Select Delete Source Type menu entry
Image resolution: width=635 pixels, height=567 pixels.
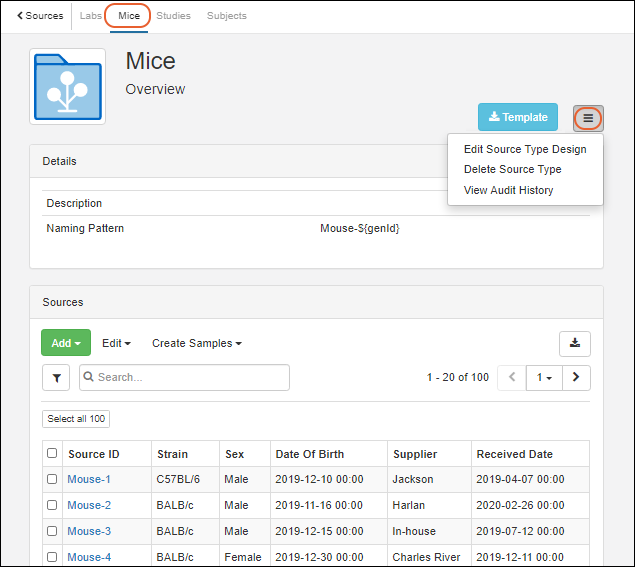(512, 170)
